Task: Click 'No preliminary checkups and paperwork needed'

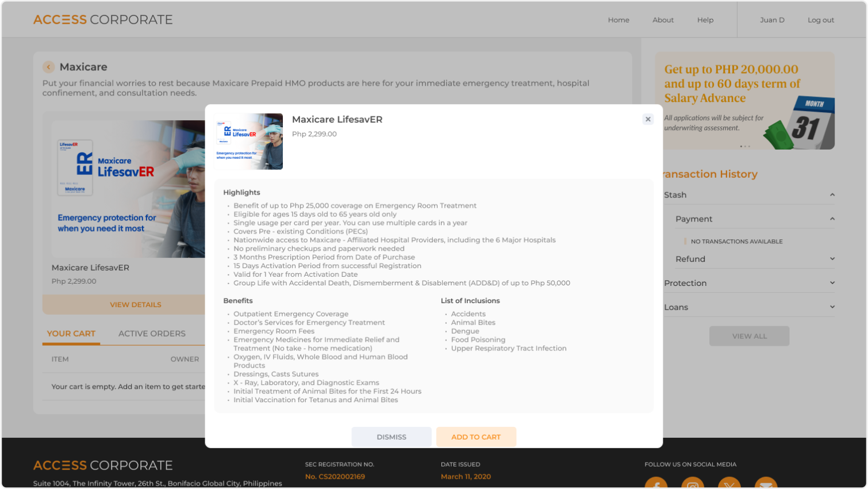Action: (319, 249)
